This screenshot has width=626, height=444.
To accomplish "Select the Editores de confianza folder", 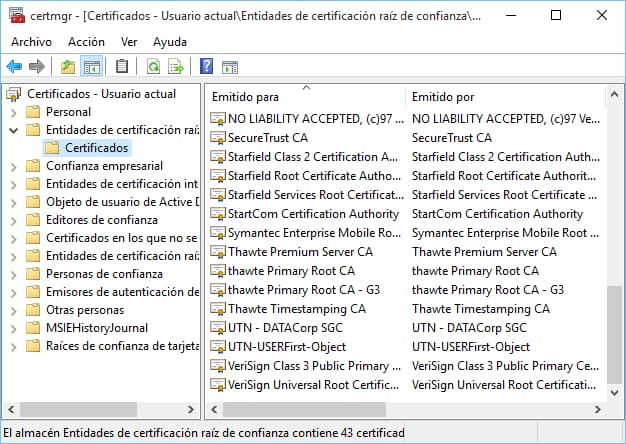I will pyautogui.click(x=101, y=220).
